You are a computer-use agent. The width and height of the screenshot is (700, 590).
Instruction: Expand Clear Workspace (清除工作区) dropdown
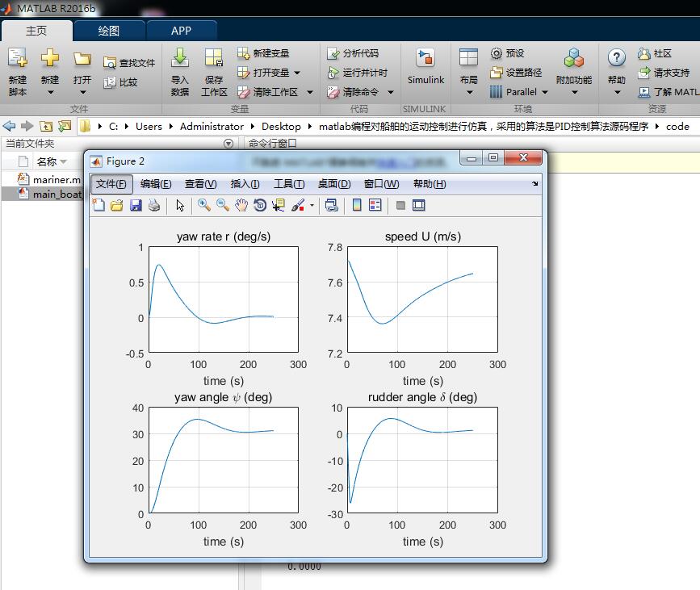(x=310, y=92)
